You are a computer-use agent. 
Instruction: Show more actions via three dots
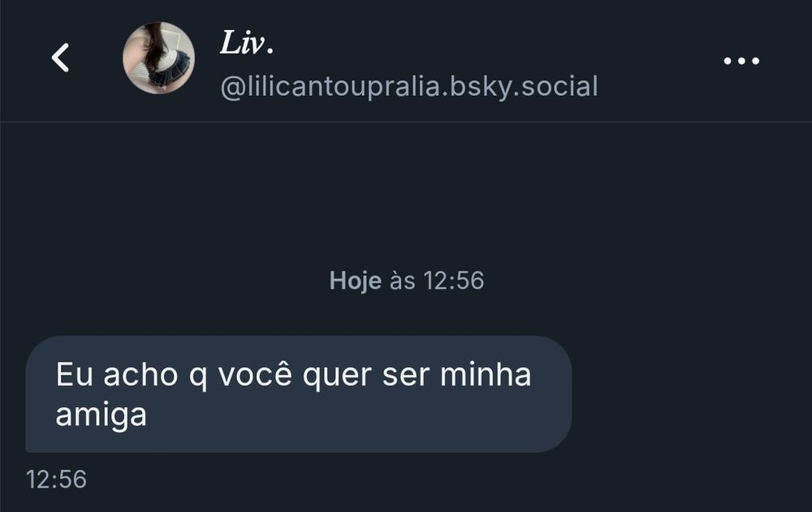click(741, 61)
